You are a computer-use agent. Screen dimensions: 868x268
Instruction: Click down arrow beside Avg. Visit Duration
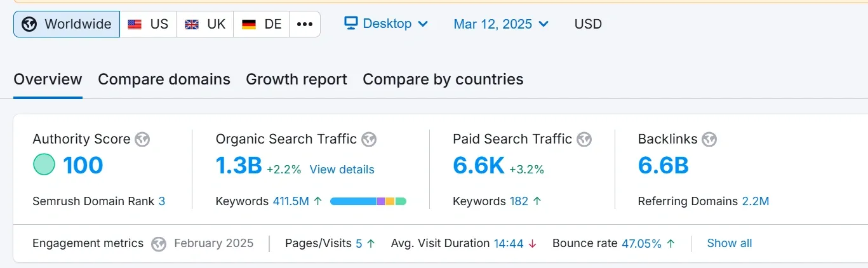532,243
